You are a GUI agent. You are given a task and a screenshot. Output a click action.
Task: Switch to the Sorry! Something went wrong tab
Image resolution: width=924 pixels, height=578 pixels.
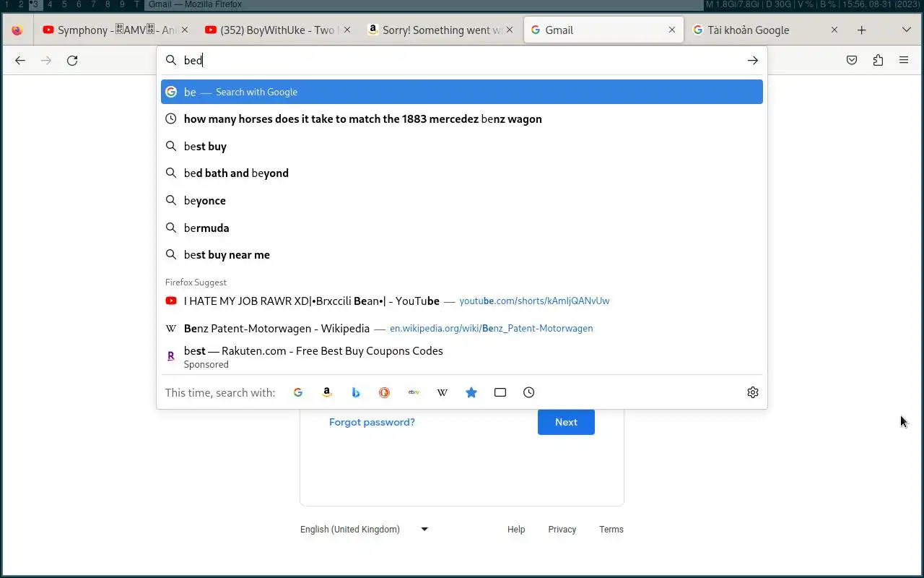[x=440, y=30]
